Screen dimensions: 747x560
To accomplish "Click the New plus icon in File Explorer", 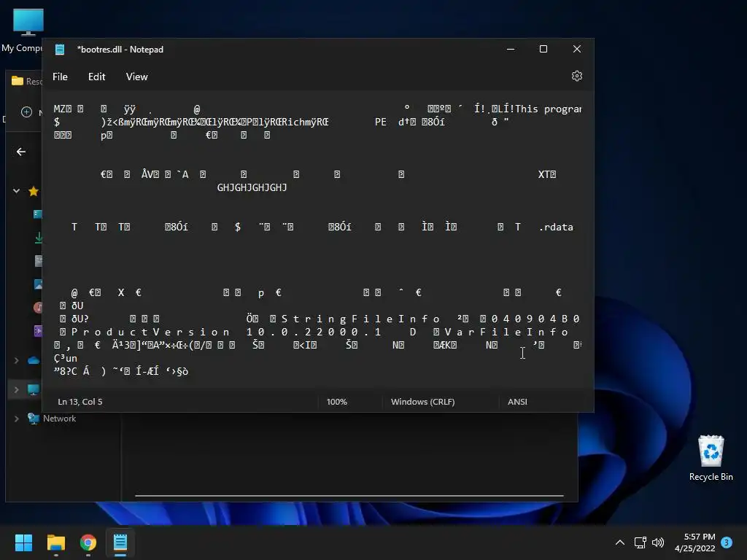I will pos(27,112).
